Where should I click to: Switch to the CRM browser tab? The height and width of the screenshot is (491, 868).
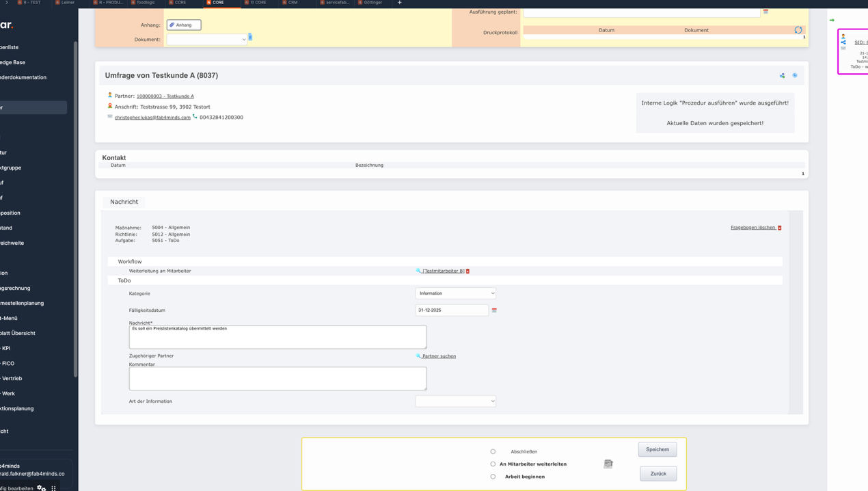[292, 3]
